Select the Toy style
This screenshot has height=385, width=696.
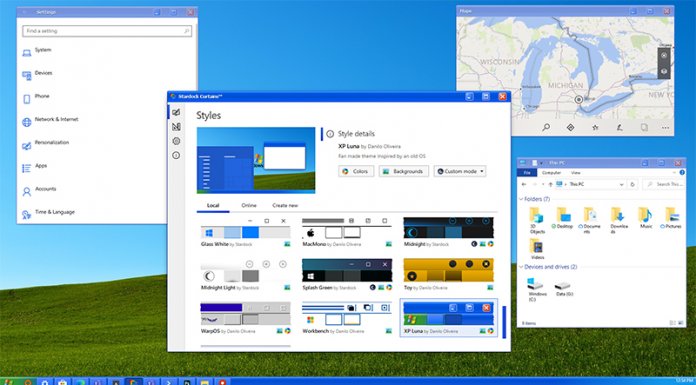pos(448,275)
